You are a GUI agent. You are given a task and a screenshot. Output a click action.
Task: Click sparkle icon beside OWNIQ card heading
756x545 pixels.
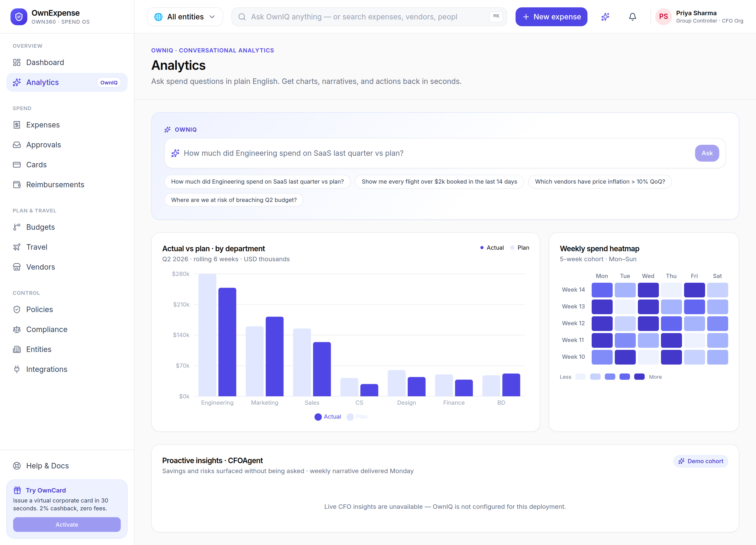167,130
